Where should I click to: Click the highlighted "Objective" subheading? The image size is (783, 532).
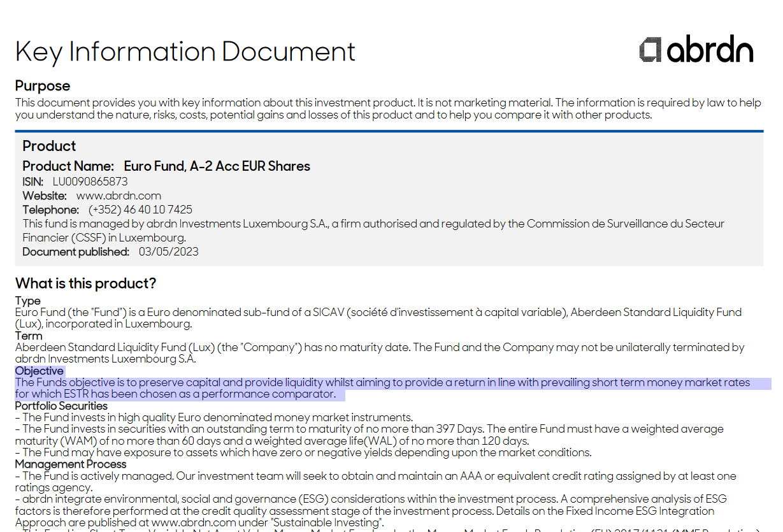click(40, 371)
